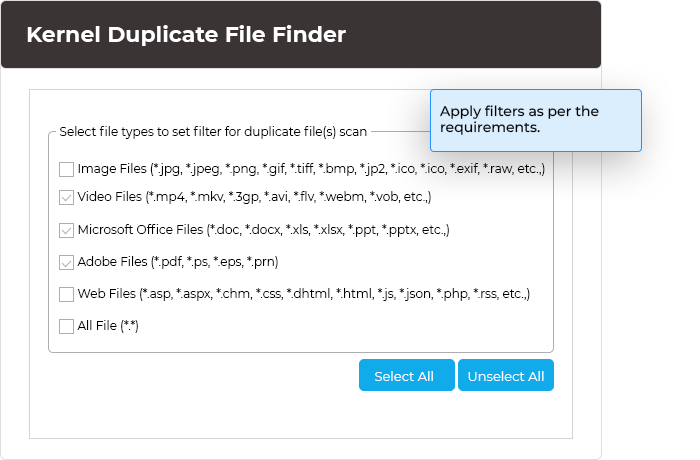Click the 'Select file types to set filter' heading
The height and width of the screenshot is (460, 700).
(213, 132)
